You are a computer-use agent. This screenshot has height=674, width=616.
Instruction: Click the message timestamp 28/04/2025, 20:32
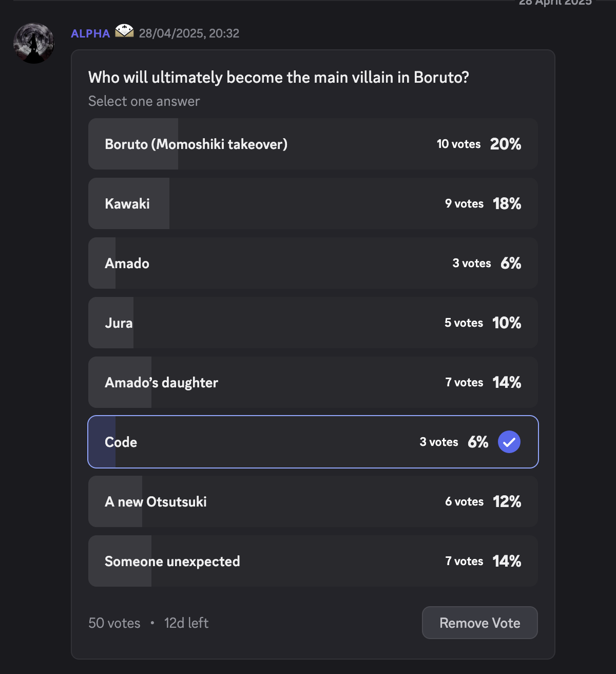point(189,33)
